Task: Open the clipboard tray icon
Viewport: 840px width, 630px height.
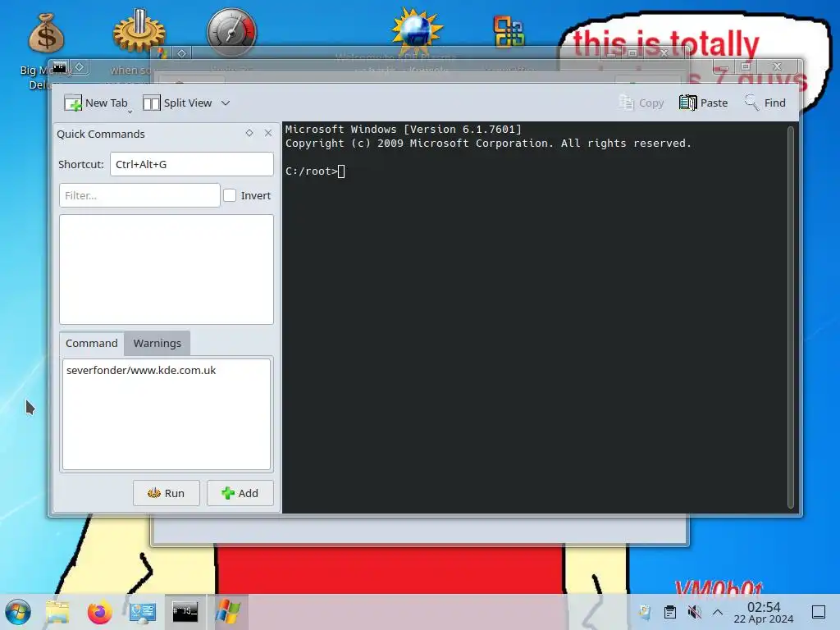Action: click(x=669, y=612)
